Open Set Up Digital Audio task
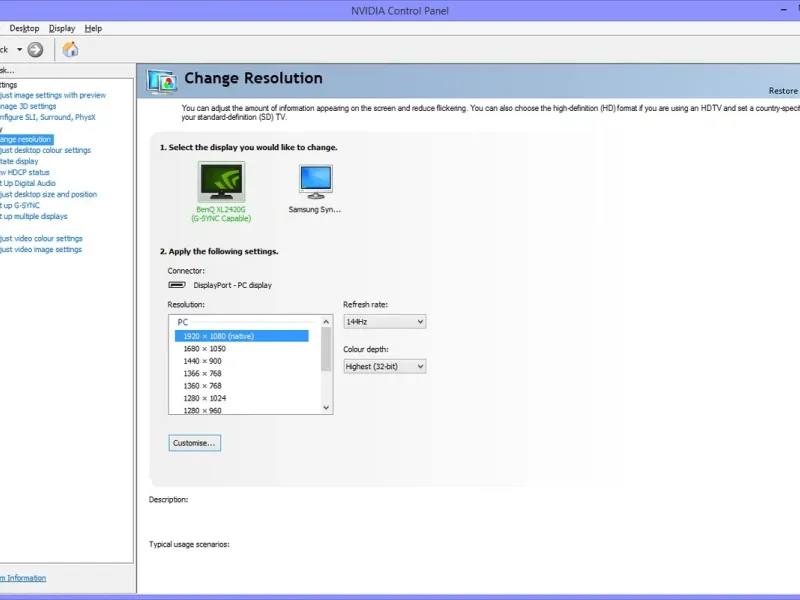Screen dimensions: 800x600 point(28,183)
